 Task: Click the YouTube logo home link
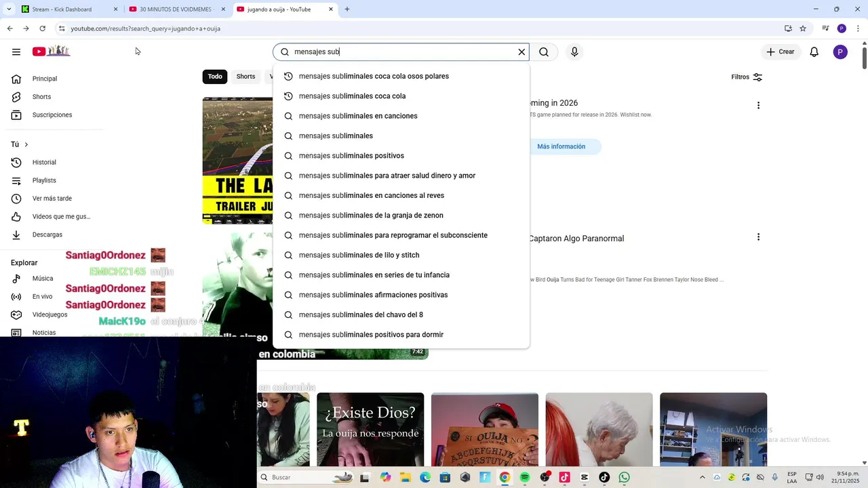point(52,52)
